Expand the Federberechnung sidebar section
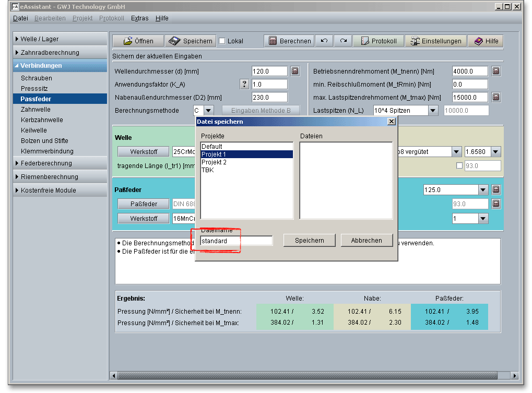Image resolution: width=532 pixels, height=393 pixels. pyautogui.click(x=46, y=163)
